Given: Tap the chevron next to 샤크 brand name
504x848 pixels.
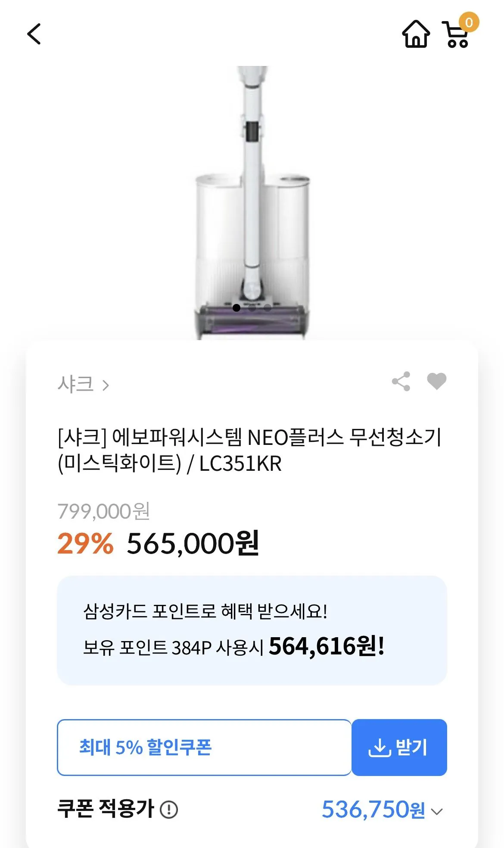Looking at the screenshot, I should click(x=105, y=384).
